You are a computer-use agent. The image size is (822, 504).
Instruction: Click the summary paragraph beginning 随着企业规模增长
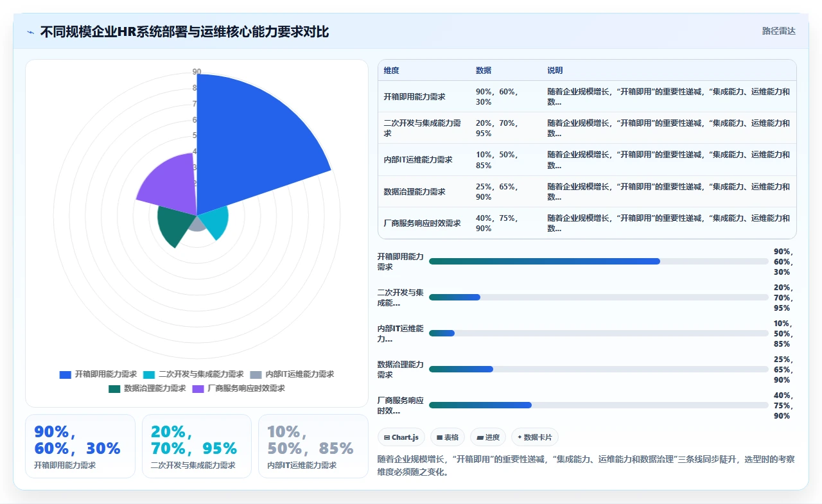[587, 465]
